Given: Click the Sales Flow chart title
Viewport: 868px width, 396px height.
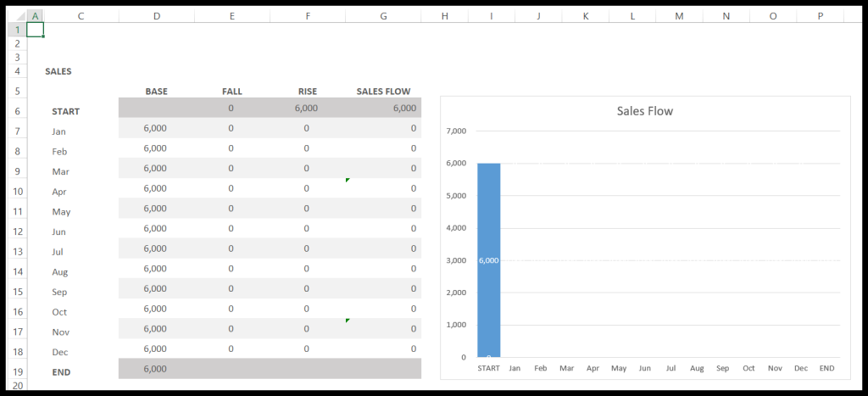Looking at the screenshot, I should click(x=644, y=111).
